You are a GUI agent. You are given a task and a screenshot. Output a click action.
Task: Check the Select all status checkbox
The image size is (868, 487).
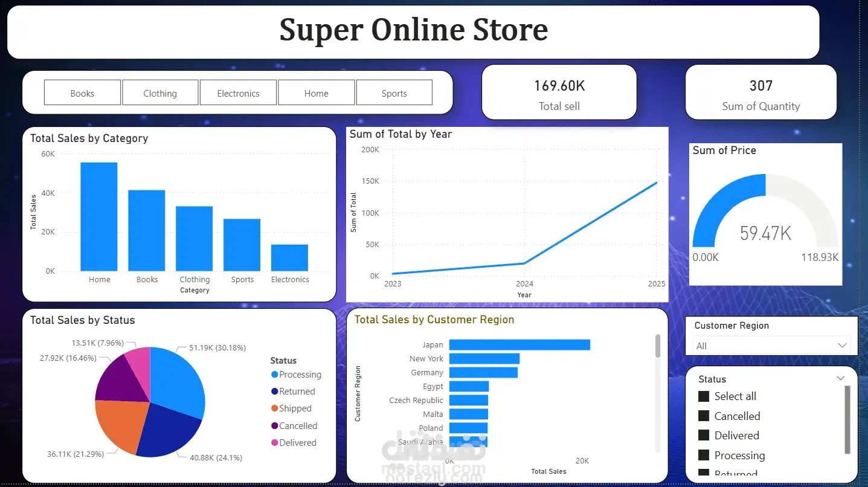pos(703,396)
